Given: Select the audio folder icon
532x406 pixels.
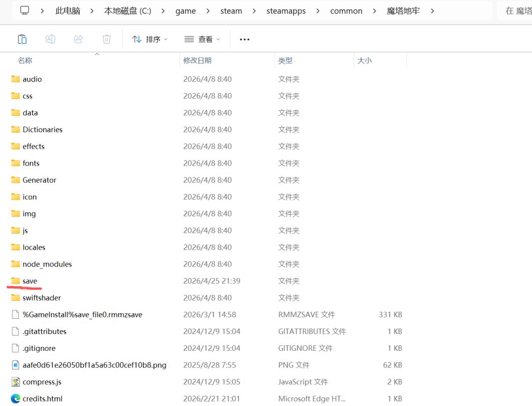Looking at the screenshot, I should point(15,79).
